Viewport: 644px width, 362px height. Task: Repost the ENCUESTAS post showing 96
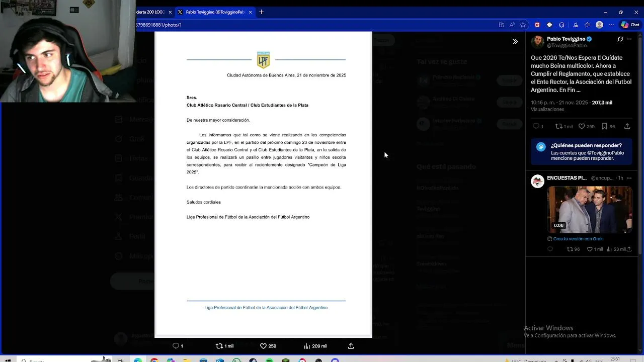[x=573, y=249]
